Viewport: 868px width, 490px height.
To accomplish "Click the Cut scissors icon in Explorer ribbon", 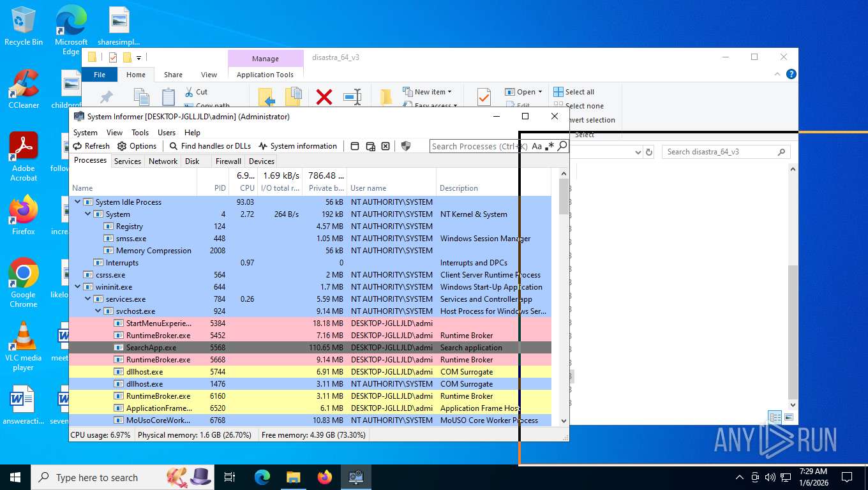I will (189, 92).
